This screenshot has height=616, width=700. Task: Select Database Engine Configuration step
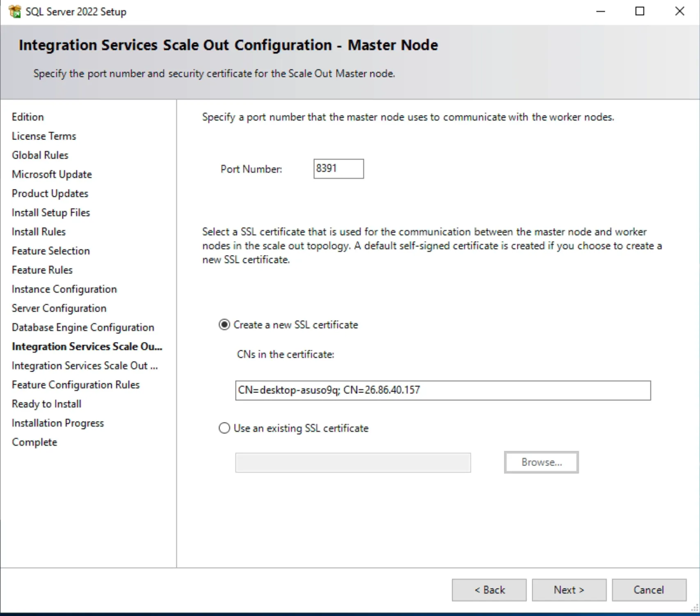[83, 327]
